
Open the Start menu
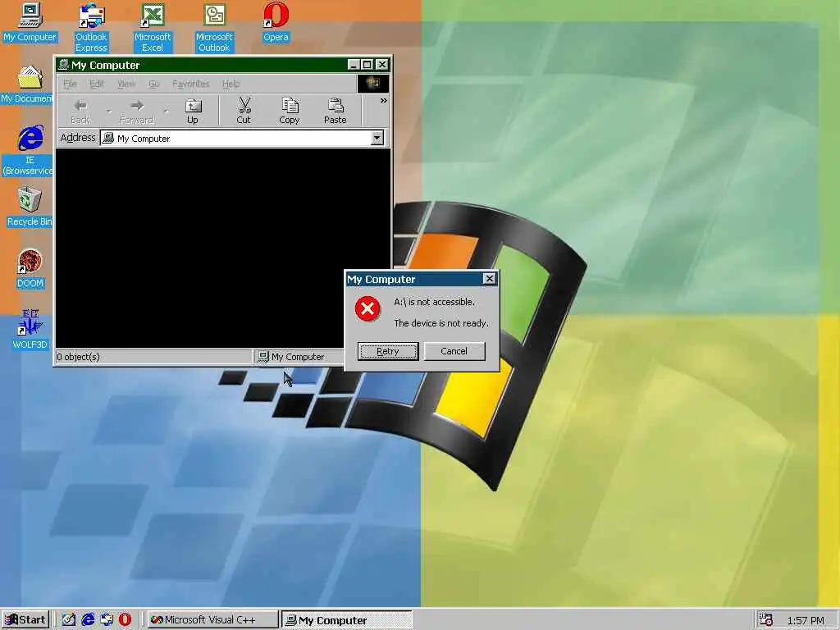click(x=25, y=620)
